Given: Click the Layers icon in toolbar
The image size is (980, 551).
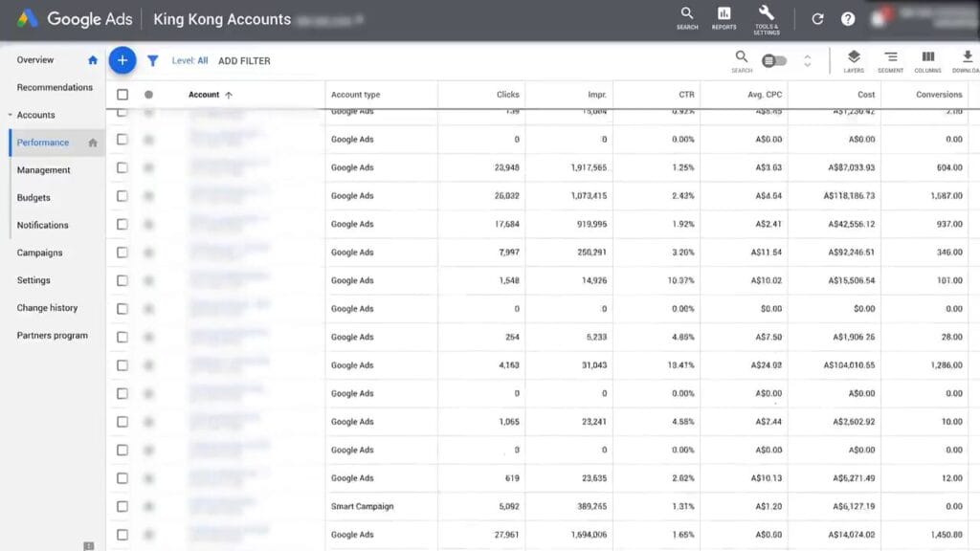Looking at the screenshot, I should tap(854, 60).
